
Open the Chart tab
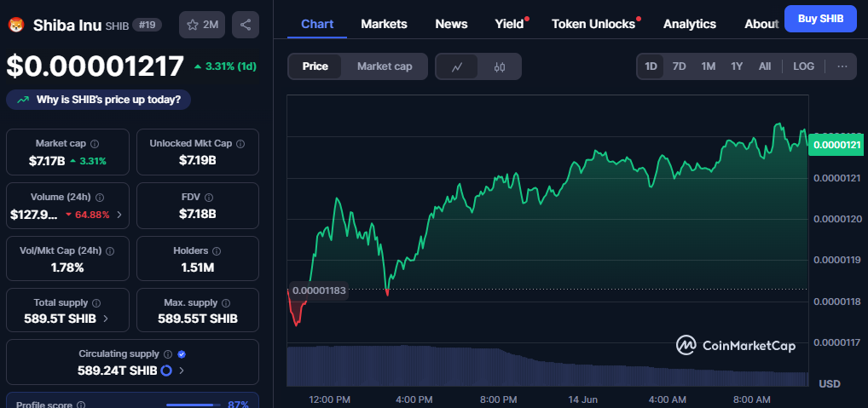[317, 25]
